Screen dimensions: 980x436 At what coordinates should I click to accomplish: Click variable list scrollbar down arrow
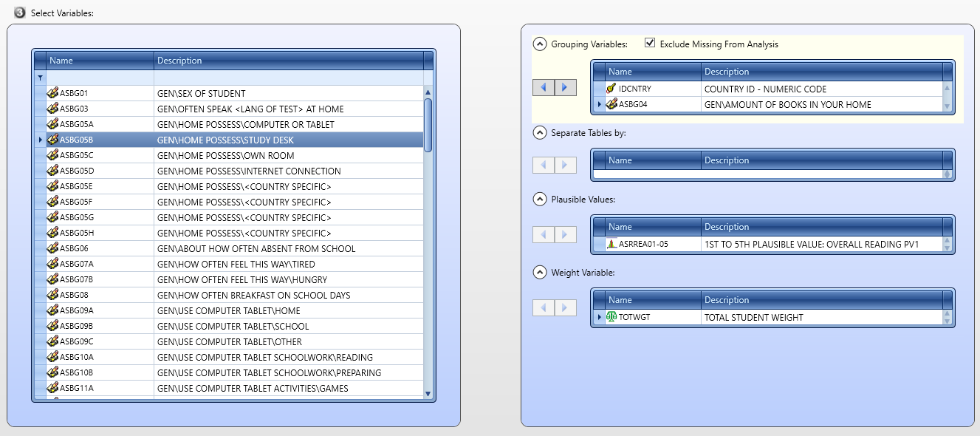[x=428, y=394]
